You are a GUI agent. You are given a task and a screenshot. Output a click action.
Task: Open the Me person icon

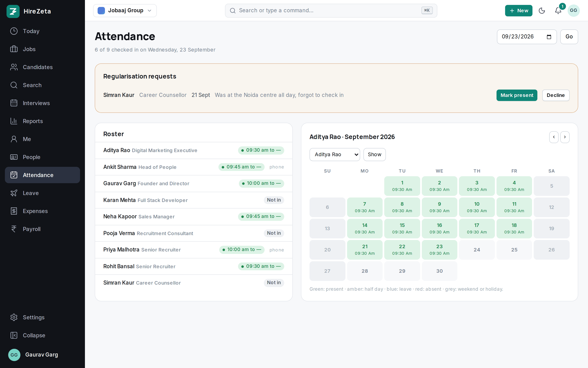[14, 139]
